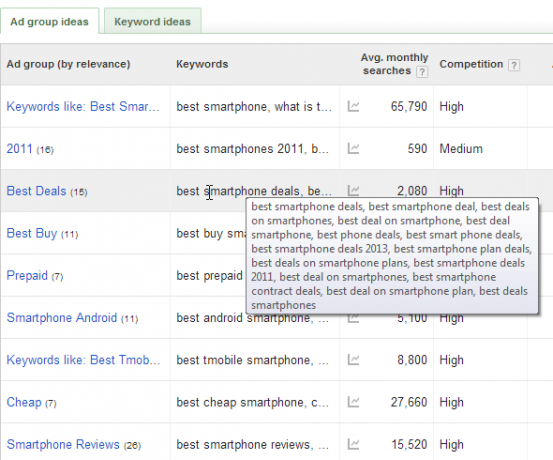Open the Cheap ad group link
This screenshot has width=553, height=460.
(x=24, y=402)
